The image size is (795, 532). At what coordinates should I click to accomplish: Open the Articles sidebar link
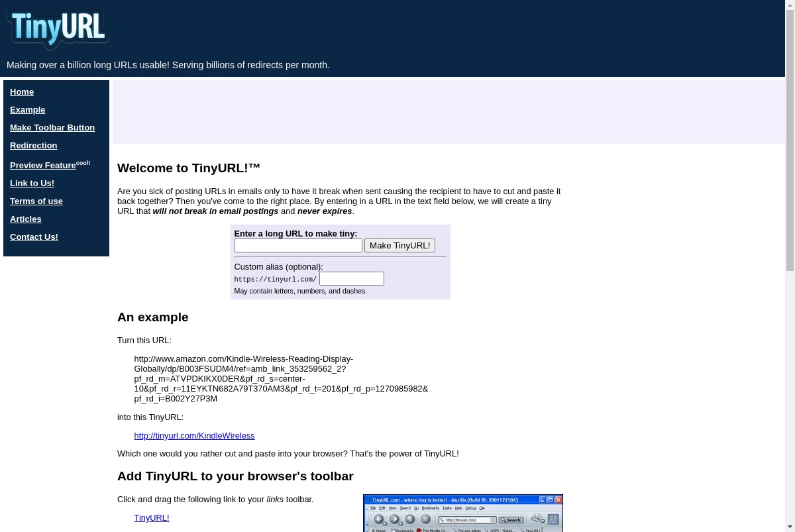[26, 219]
